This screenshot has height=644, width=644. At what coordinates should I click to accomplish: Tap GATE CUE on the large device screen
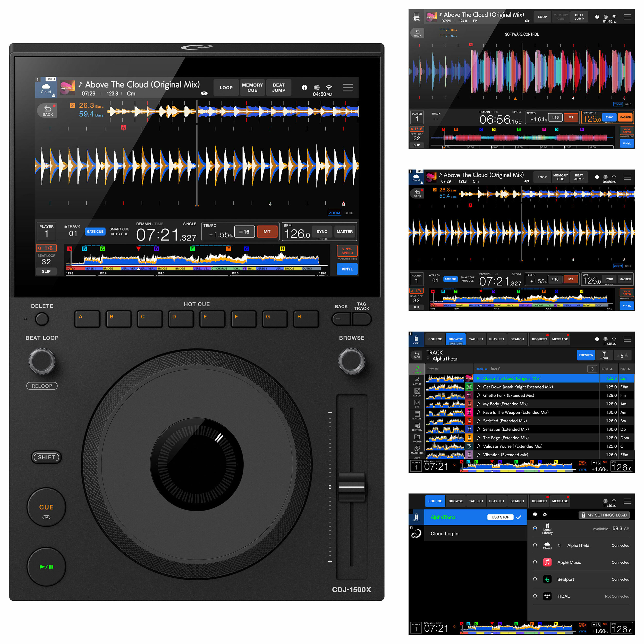tap(95, 232)
